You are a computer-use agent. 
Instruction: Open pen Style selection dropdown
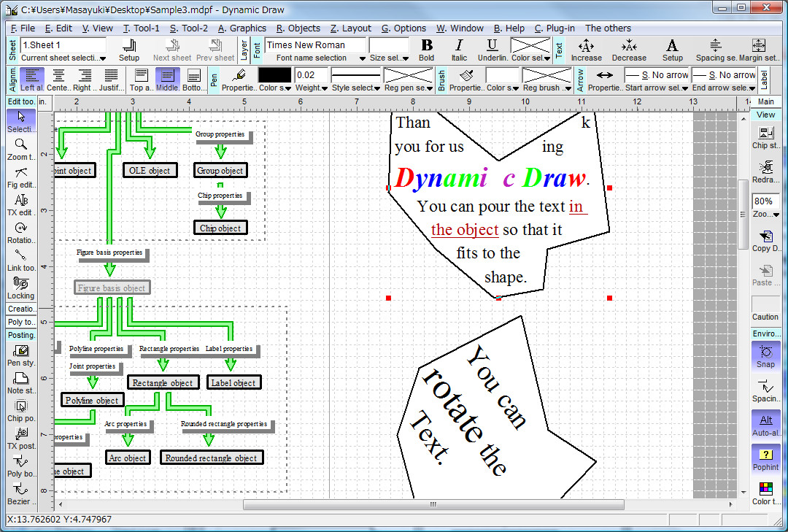coord(377,88)
